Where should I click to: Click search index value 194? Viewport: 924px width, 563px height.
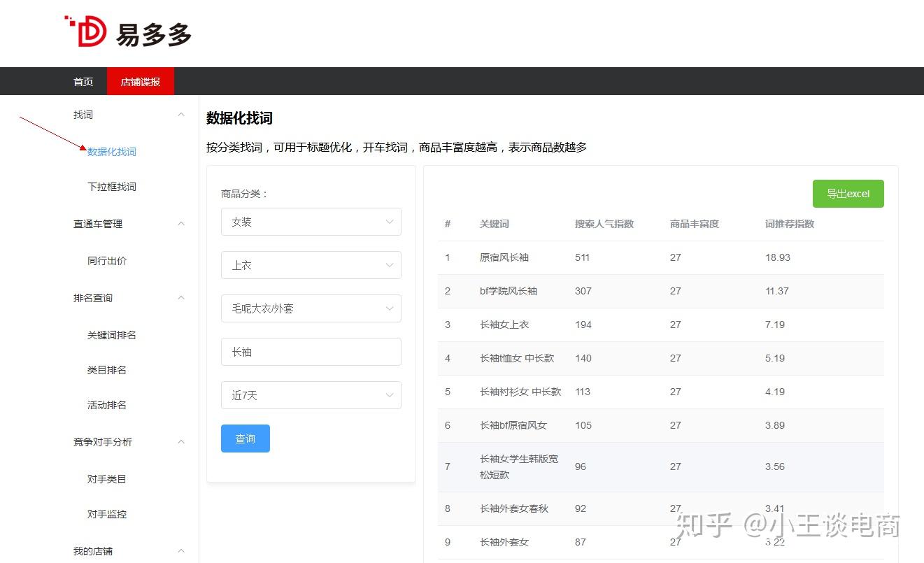click(x=583, y=325)
